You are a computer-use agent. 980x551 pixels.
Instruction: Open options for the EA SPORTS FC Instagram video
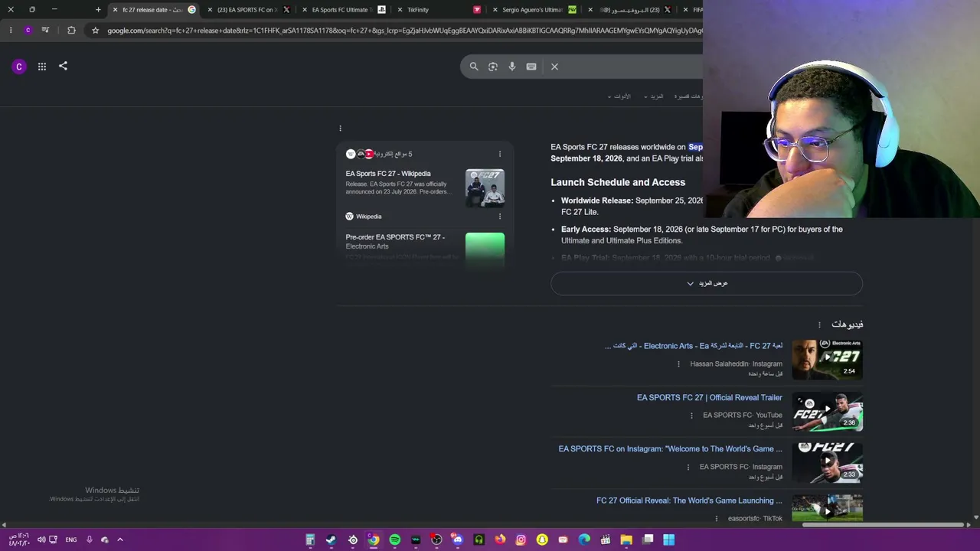click(688, 467)
